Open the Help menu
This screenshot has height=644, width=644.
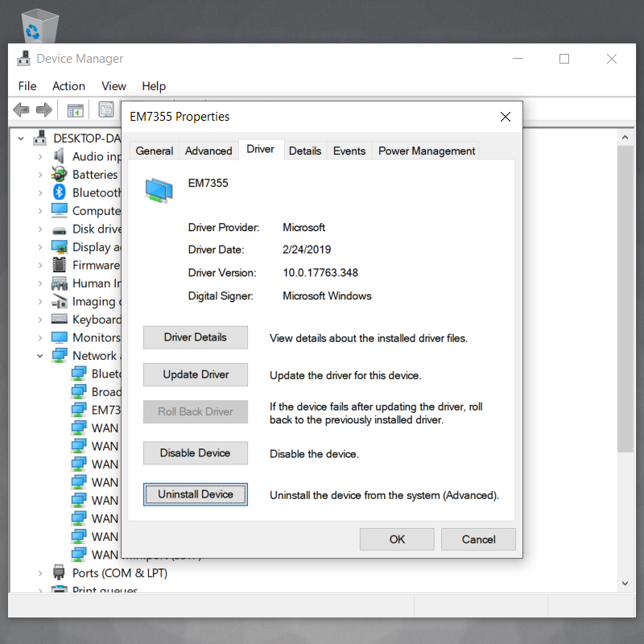coord(154,86)
